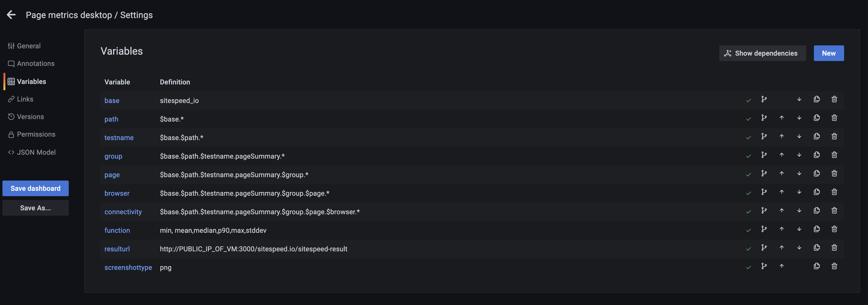868x305 pixels.
Task: Open the General settings section
Action: coord(28,46)
